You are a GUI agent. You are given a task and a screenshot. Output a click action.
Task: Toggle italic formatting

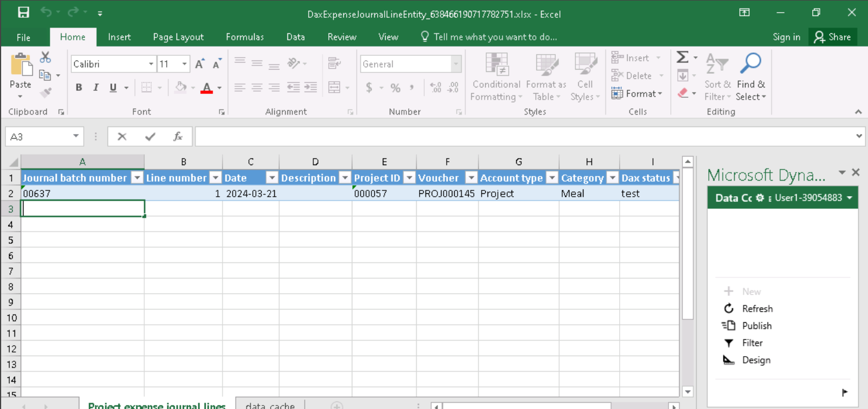pyautogui.click(x=95, y=87)
